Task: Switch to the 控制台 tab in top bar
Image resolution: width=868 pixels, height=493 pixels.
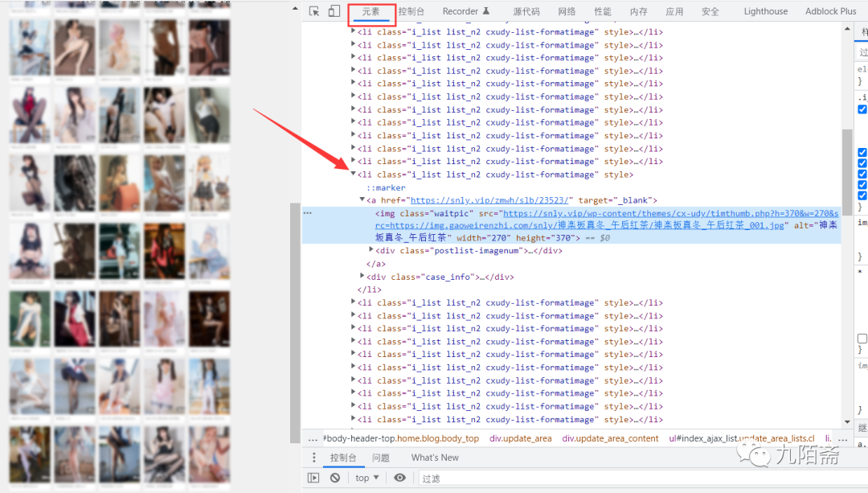Action: 411,11
